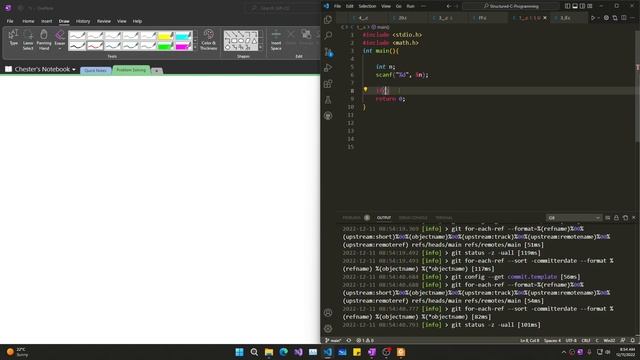Open the shapes gallery in OneNote
640x360 pixels.
tap(240, 41)
